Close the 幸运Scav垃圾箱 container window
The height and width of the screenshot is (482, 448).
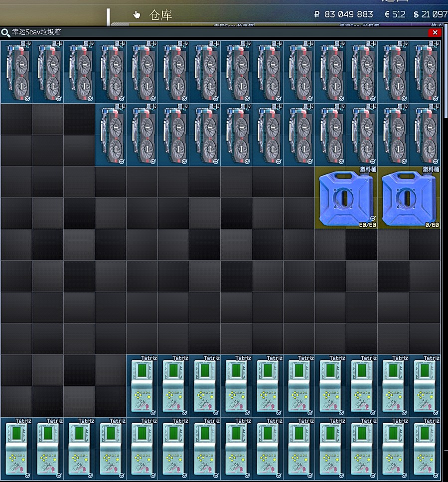pos(435,32)
